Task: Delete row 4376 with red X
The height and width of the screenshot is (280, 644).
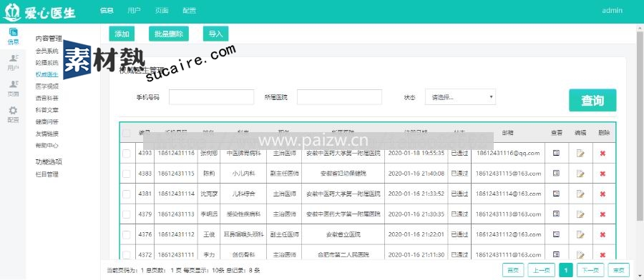Action: click(x=602, y=235)
